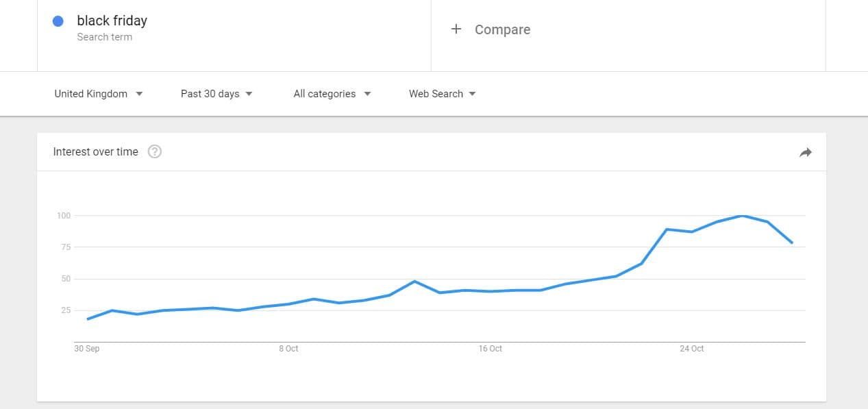
Task: Click the 30 Sep date label
Action: 87,349
